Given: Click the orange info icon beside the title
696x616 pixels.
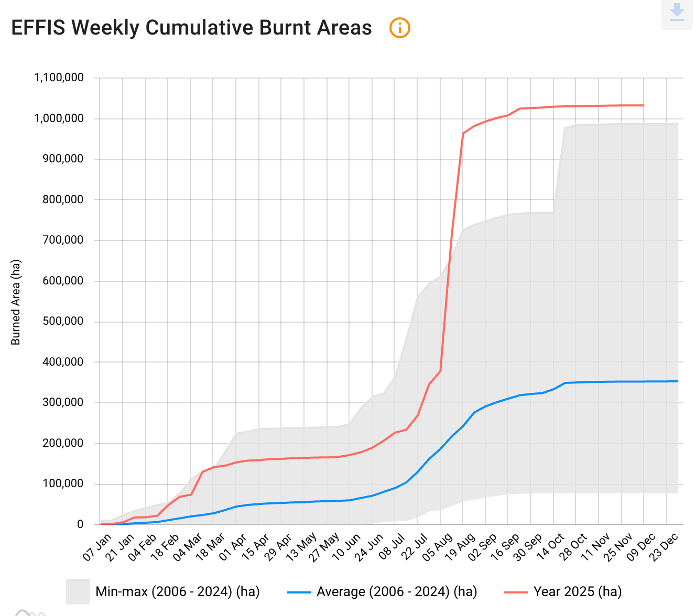Looking at the screenshot, I should [399, 28].
